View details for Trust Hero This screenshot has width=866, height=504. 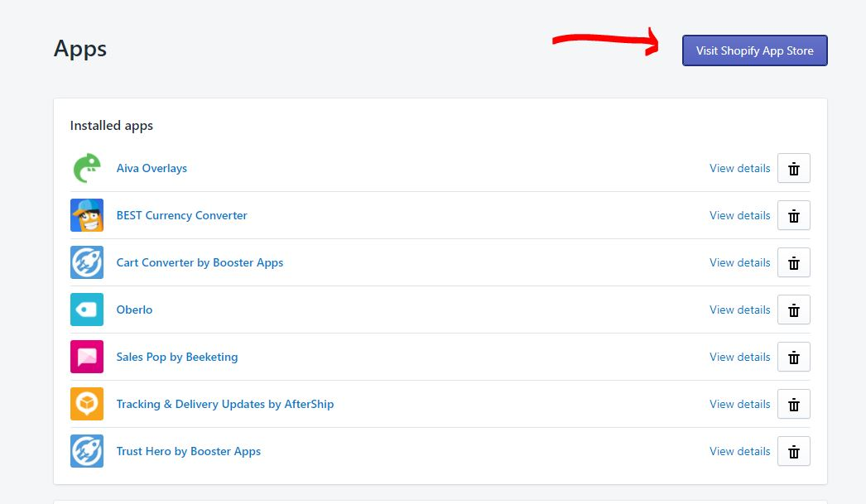tap(739, 452)
